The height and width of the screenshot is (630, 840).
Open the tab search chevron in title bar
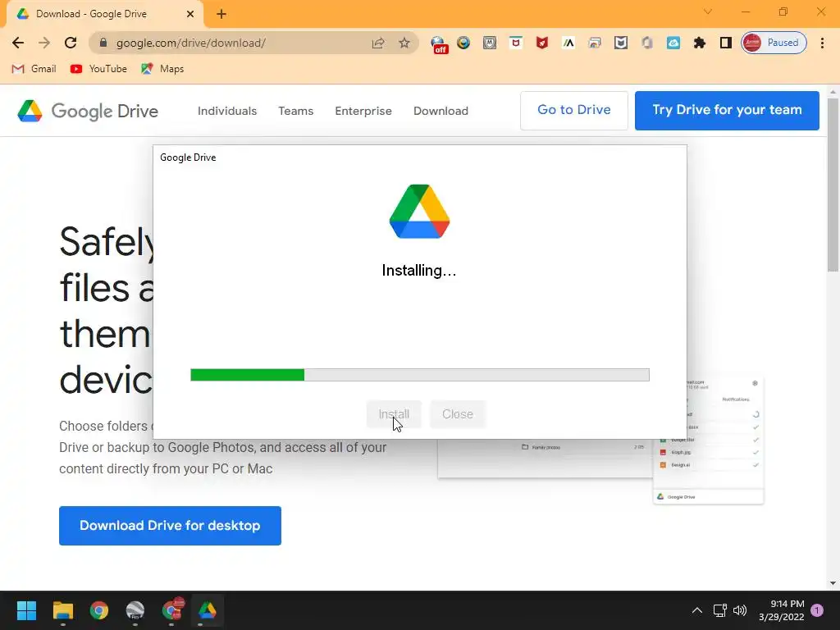[x=708, y=11]
